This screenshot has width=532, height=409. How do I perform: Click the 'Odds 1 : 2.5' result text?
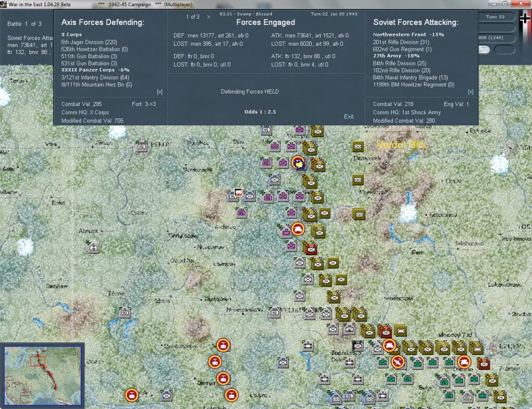click(x=260, y=112)
